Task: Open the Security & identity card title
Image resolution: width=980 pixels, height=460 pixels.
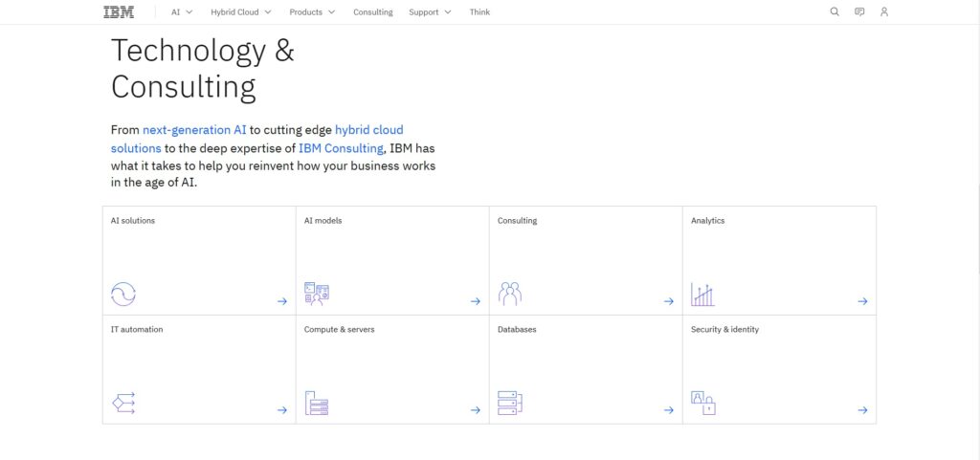Action: 724,330
